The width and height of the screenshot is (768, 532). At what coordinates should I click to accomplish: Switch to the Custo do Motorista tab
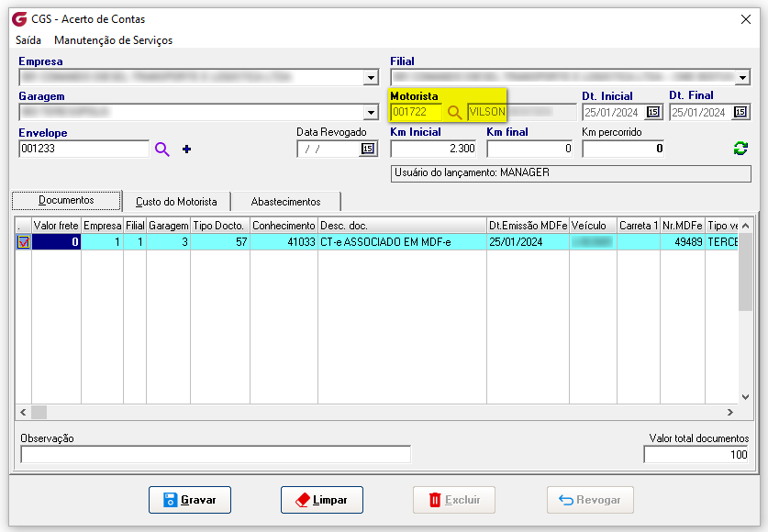pos(176,202)
